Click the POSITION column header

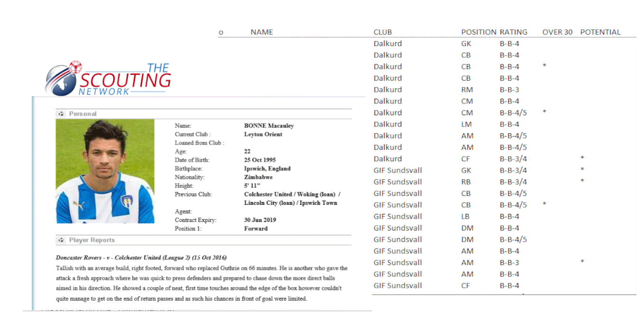point(479,32)
